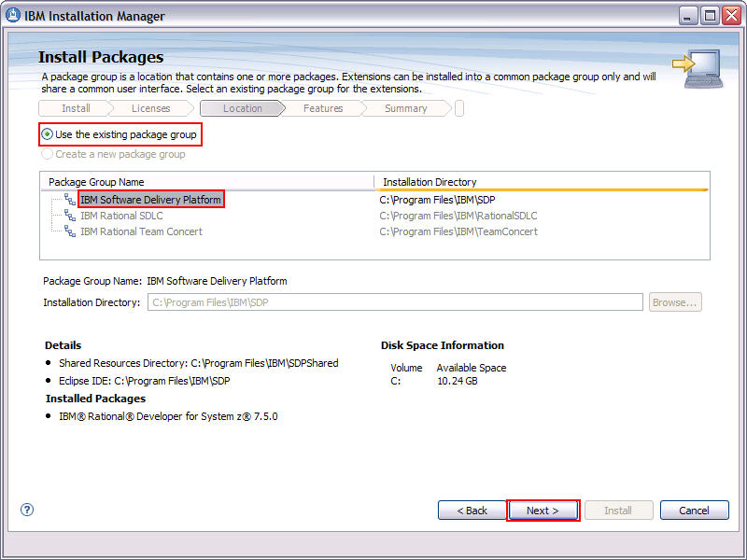Select the IBM Rational Team Concert package group
This screenshot has height=560, width=747.
pos(149,231)
